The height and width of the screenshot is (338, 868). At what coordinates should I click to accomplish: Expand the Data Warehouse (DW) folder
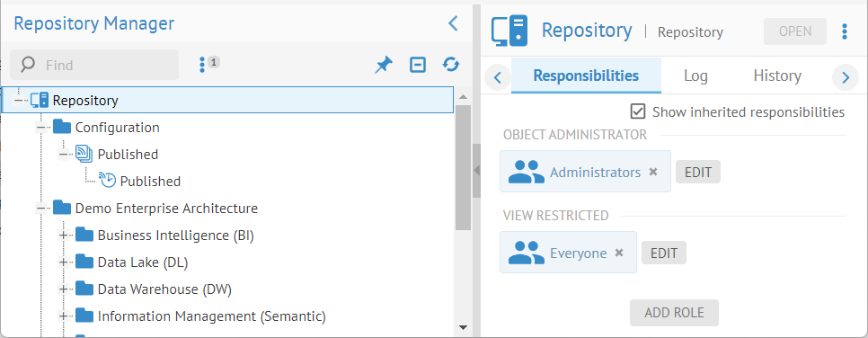pyautogui.click(x=63, y=289)
